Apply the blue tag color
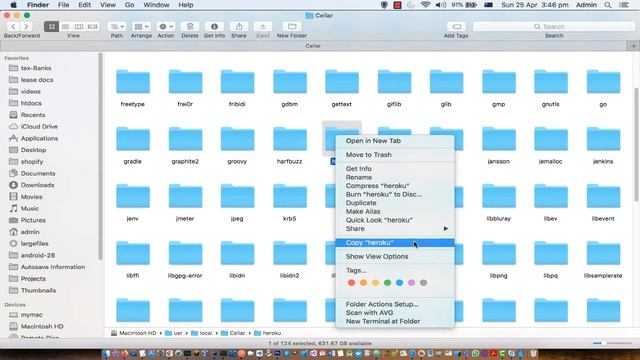Image resolution: width=640 pixels, height=360 pixels. (399, 282)
